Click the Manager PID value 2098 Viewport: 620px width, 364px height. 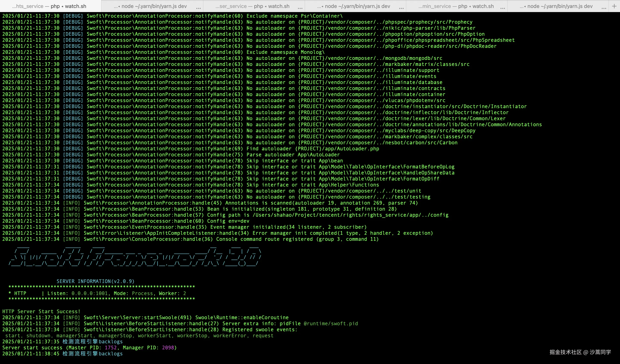click(x=168, y=347)
